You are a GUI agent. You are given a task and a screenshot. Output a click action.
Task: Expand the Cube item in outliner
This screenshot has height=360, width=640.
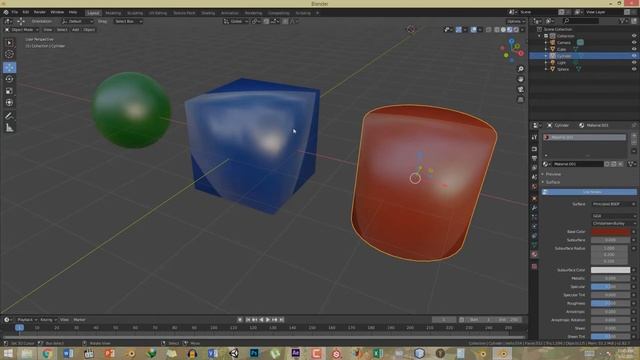(546, 49)
